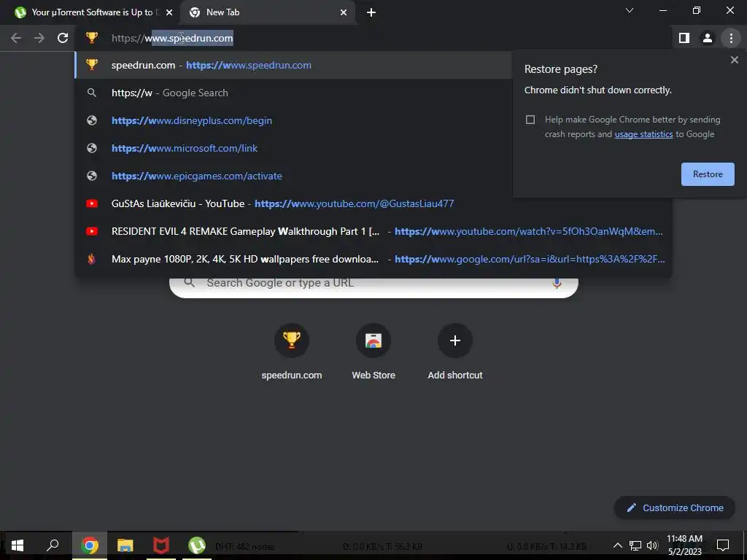Open the speedrun.com shortcut tile
The height and width of the screenshot is (560, 747).
292,351
